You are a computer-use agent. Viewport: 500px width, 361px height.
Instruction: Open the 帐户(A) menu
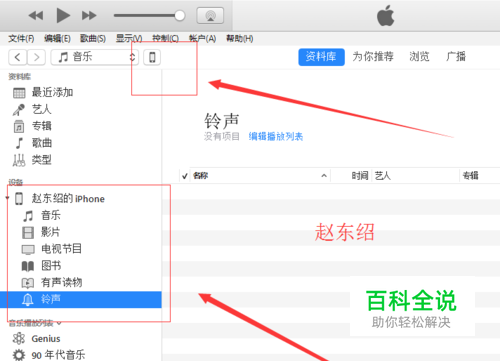pyautogui.click(x=202, y=39)
